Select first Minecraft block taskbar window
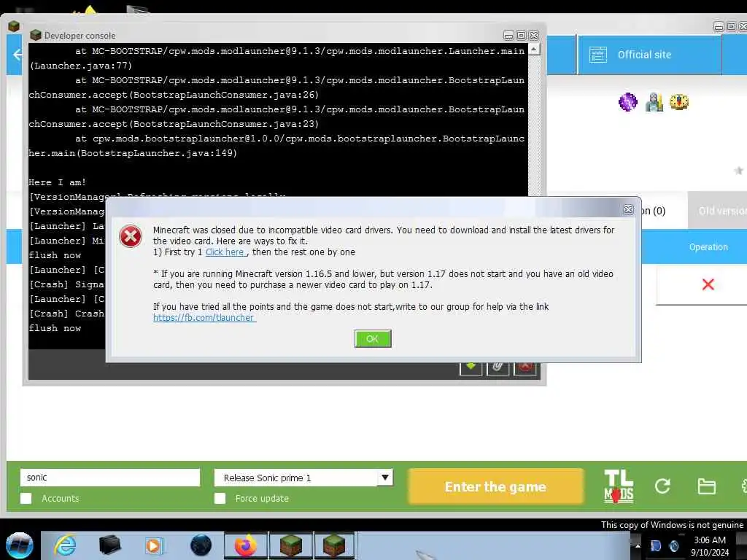The image size is (747, 560). click(290, 545)
